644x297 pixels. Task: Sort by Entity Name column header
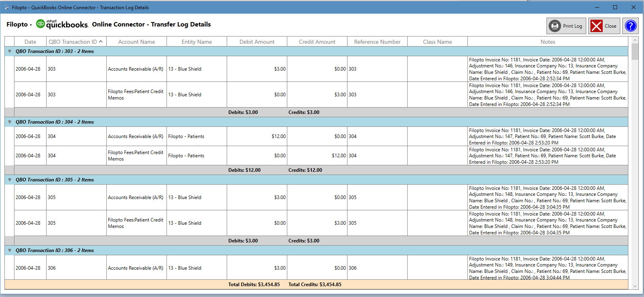click(x=197, y=42)
